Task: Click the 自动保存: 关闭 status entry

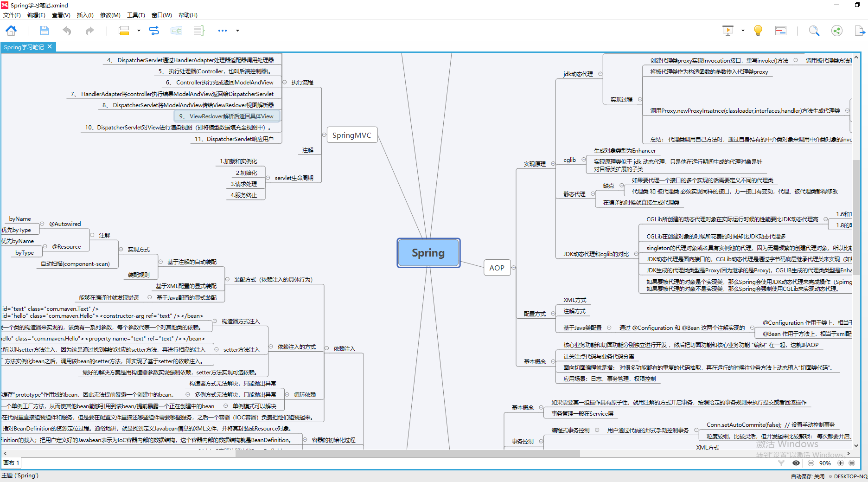Action: click(808, 476)
